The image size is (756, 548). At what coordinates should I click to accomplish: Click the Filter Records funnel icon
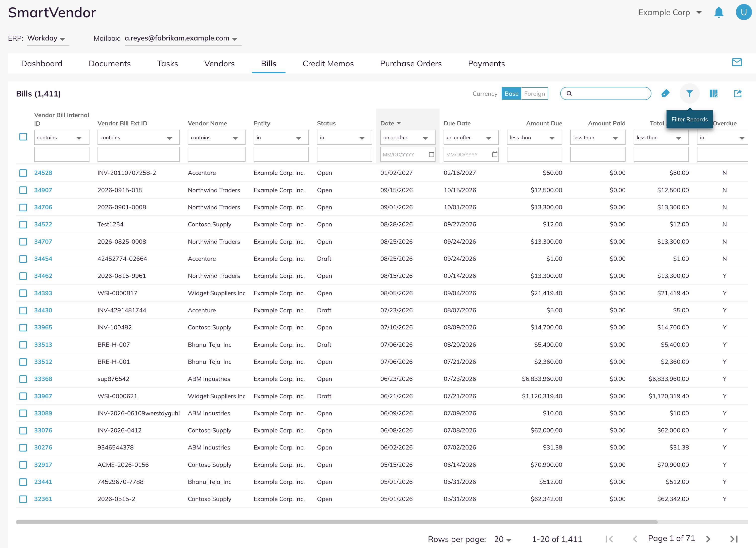coord(689,94)
